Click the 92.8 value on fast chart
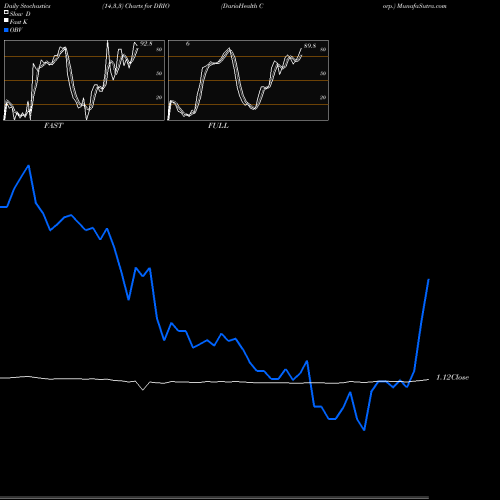Viewport: 500px width, 500px height. 146,44
